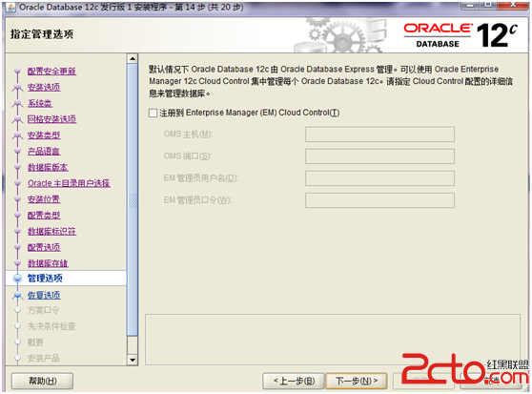Click the disabled 先决条件检查 step

(x=51, y=326)
